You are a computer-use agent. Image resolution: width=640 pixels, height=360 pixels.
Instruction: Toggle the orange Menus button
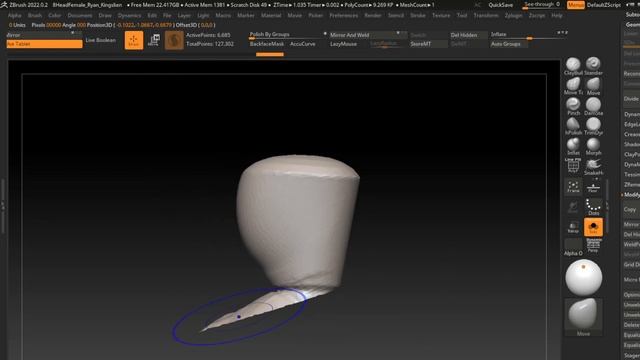click(x=576, y=5)
